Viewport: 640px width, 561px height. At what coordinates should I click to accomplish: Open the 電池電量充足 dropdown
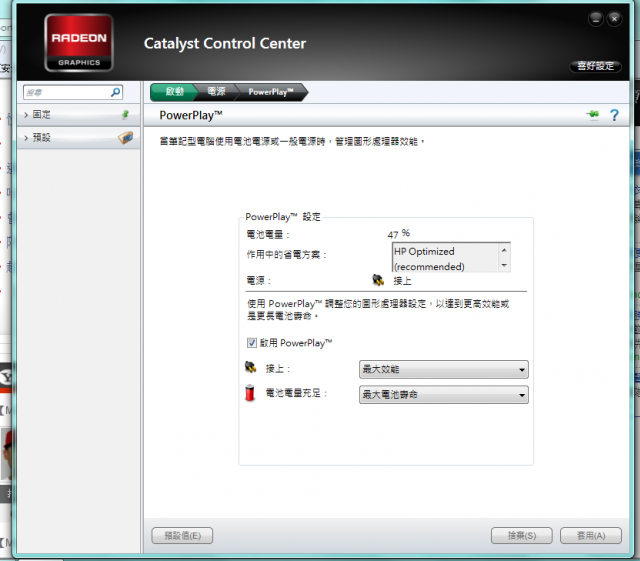tap(444, 395)
